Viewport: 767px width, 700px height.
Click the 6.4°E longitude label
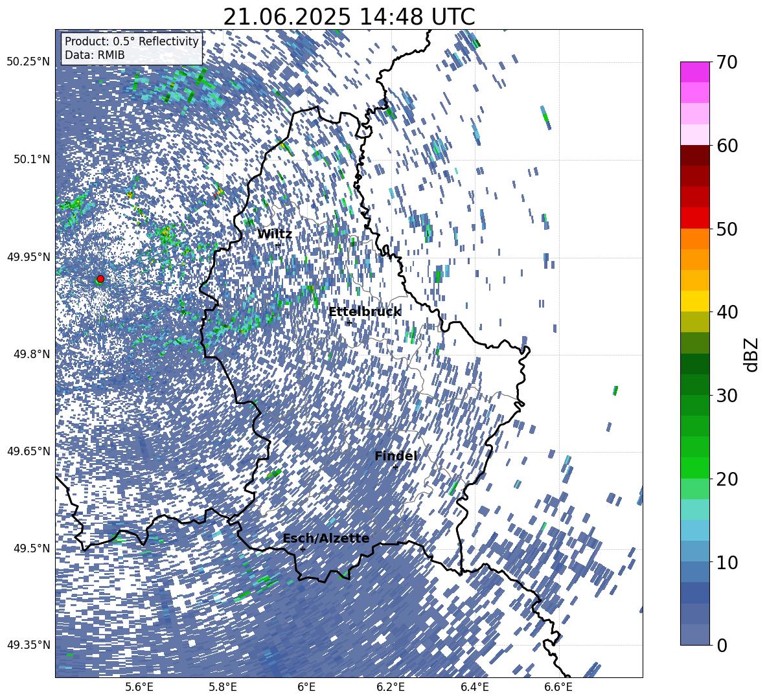[x=475, y=687]
